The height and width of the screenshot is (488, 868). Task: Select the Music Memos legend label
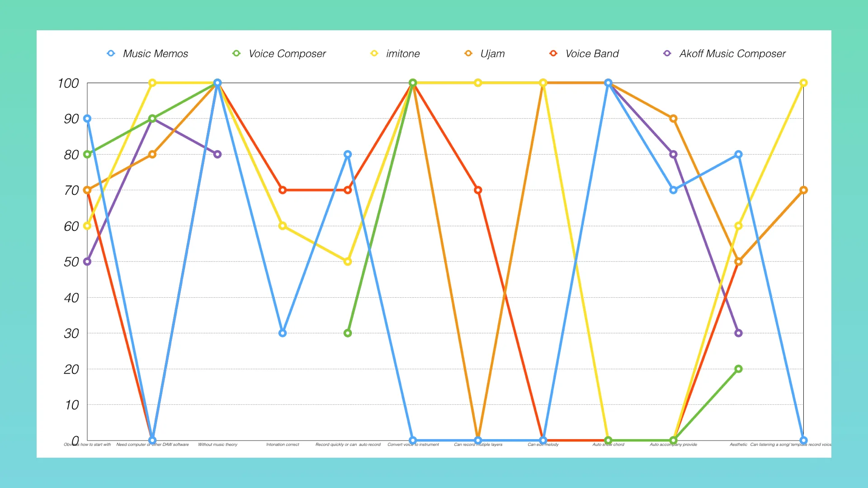(155, 54)
